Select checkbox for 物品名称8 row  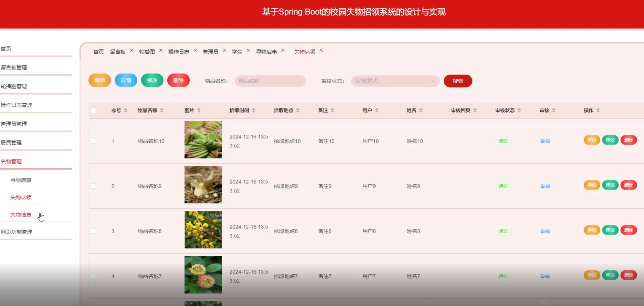94,231
